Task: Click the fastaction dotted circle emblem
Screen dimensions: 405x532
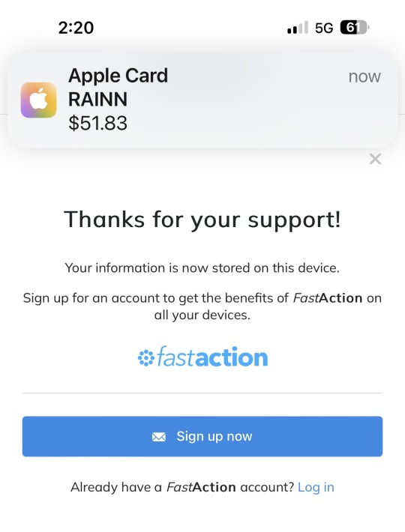Action: (146, 358)
